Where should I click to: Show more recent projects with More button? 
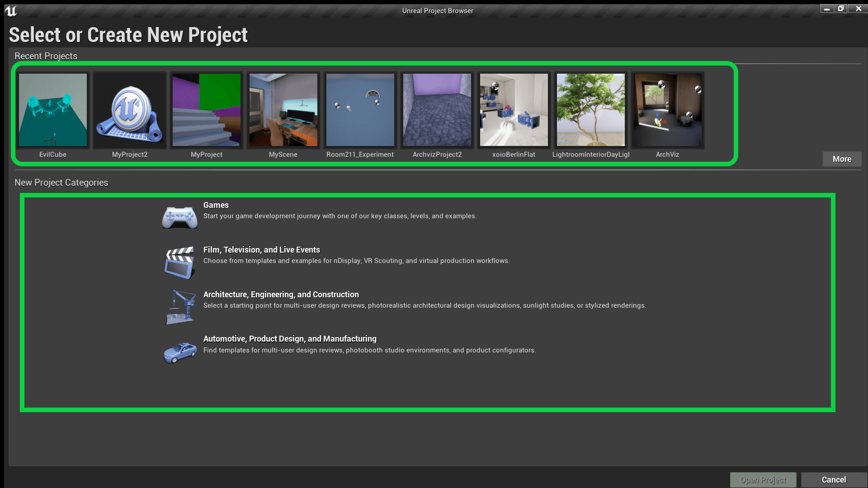pos(842,159)
